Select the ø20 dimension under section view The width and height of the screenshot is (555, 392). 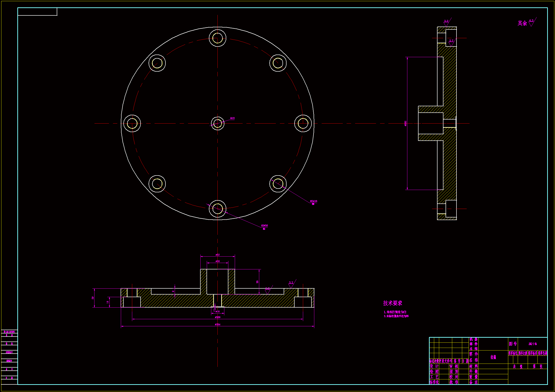[218, 312]
